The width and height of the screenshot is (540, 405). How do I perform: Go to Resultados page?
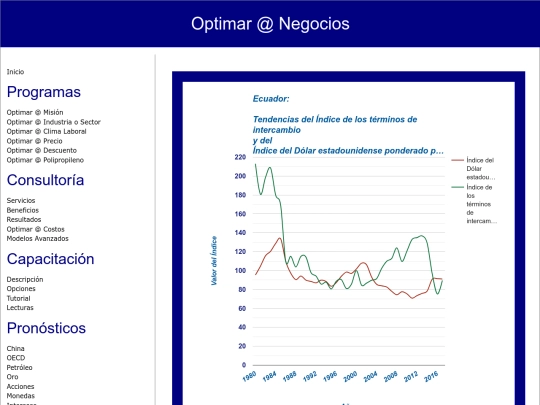click(24, 219)
